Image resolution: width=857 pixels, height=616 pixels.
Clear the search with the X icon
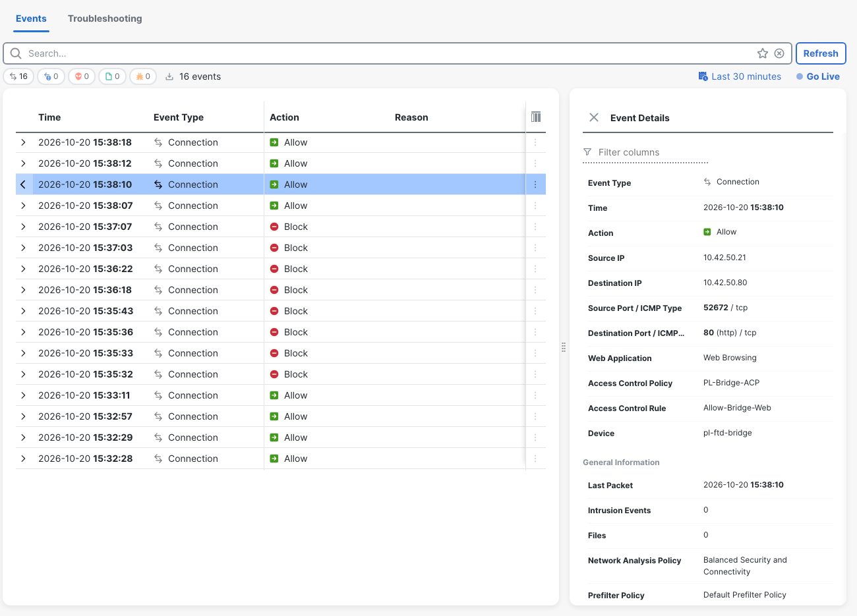pyautogui.click(x=779, y=53)
